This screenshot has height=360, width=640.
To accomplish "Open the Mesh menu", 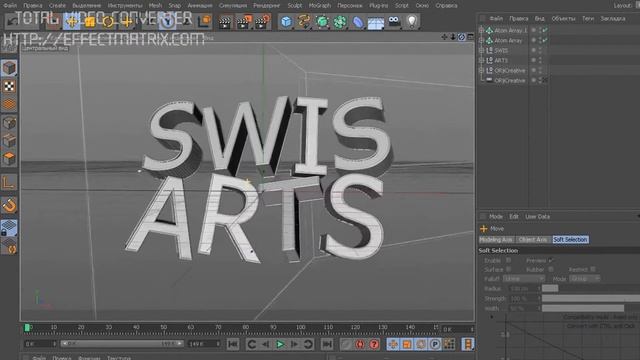I will [x=155, y=6].
